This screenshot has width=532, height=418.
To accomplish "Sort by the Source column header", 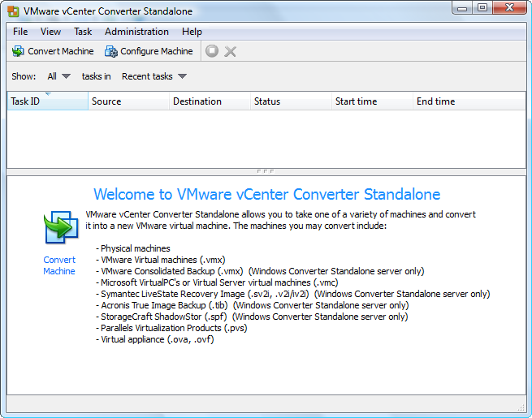I will [128, 101].
